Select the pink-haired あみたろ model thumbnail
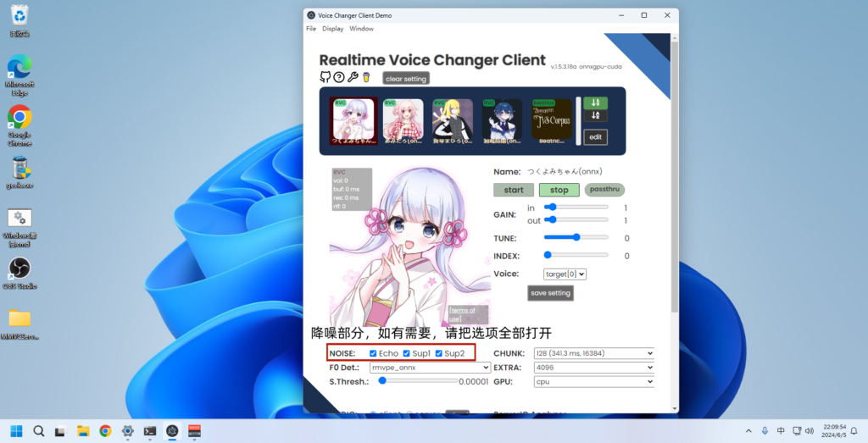Viewport: 868px width, 443px height. pyautogui.click(x=403, y=121)
